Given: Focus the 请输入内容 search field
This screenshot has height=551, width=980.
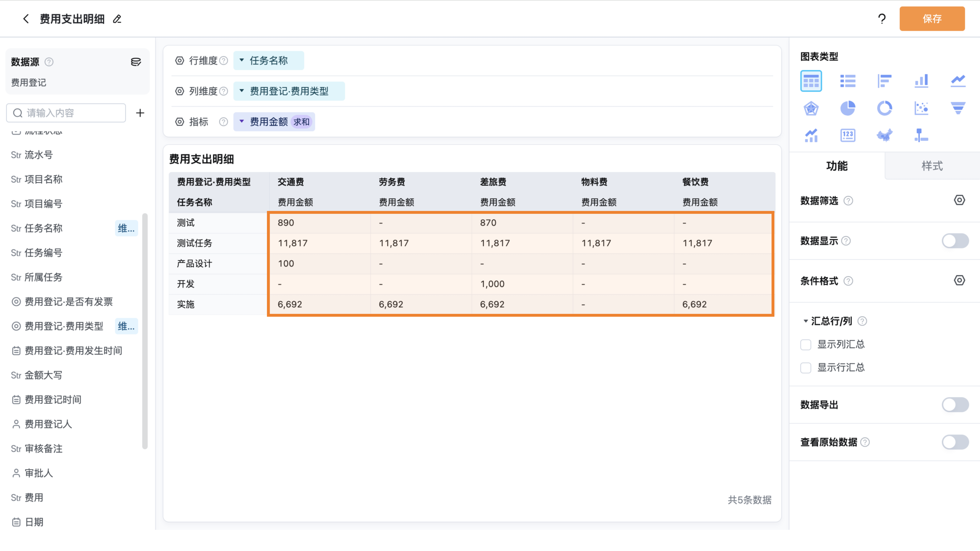Looking at the screenshot, I should point(66,113).
